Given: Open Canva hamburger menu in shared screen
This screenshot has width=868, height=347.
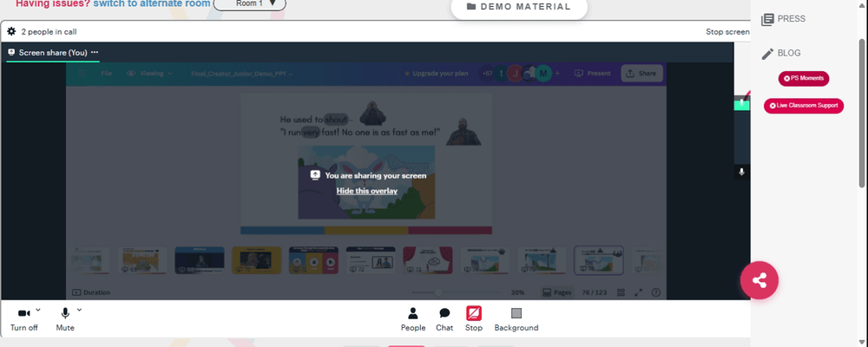Looking at the screenshot, I should tap(82, 73).
